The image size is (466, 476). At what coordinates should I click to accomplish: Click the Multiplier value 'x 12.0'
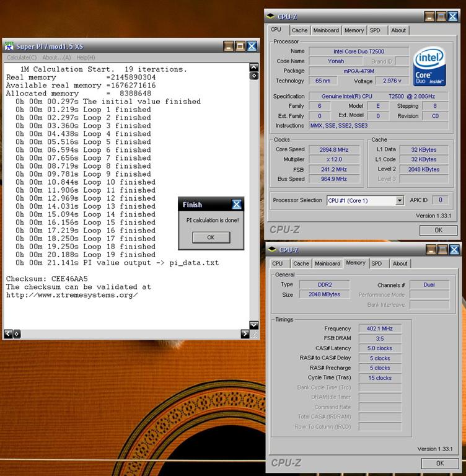pos(334,159)
